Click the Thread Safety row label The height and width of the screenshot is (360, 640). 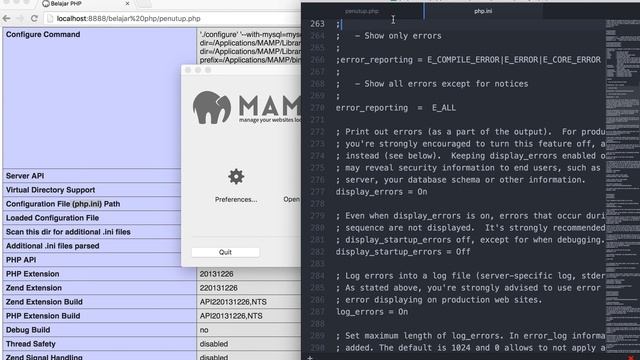click(x=31, y=344)
